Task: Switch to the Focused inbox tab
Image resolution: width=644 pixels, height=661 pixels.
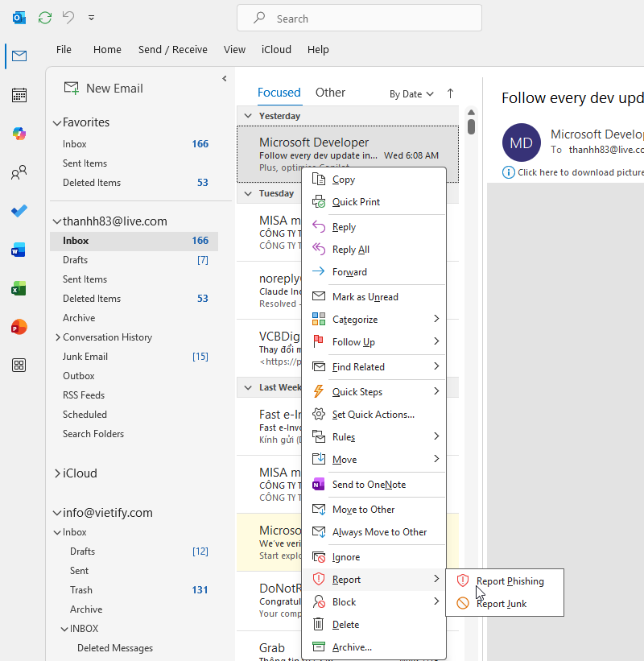Action: (279, 93)
